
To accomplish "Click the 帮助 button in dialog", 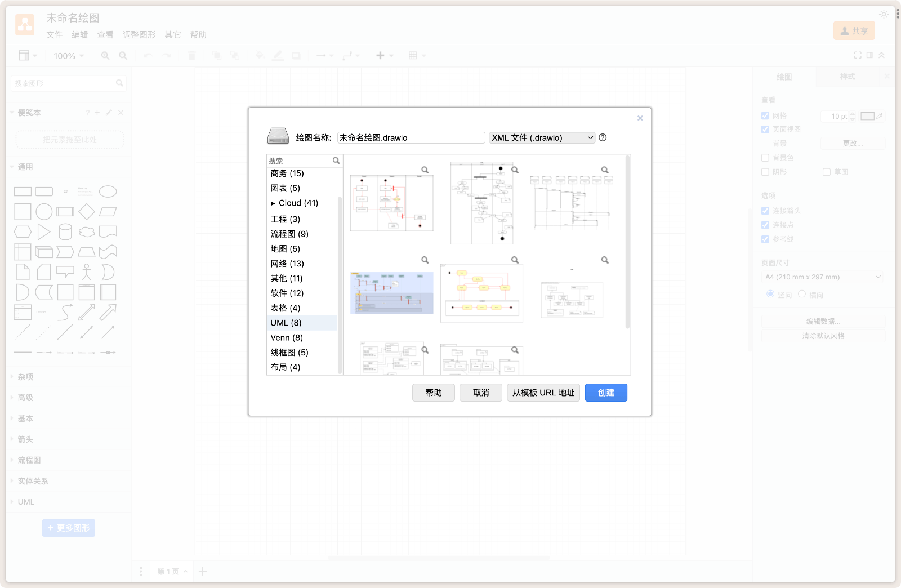I will (434, 393).
